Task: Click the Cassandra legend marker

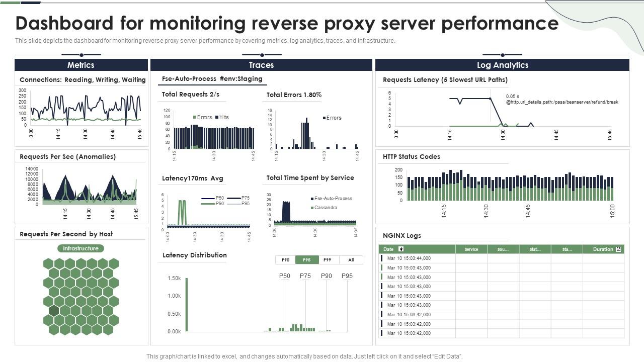Action: tap(312, 208)
